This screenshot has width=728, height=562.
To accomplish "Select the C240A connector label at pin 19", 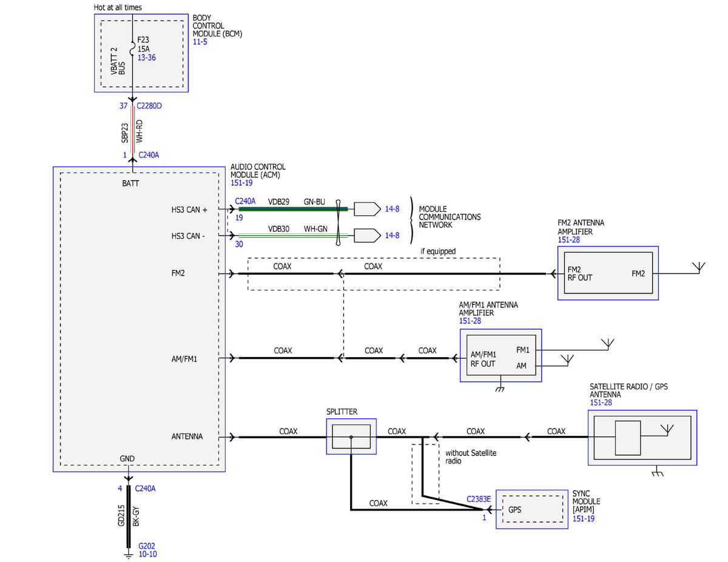I will pyautogui.click(x=245, y=201).
